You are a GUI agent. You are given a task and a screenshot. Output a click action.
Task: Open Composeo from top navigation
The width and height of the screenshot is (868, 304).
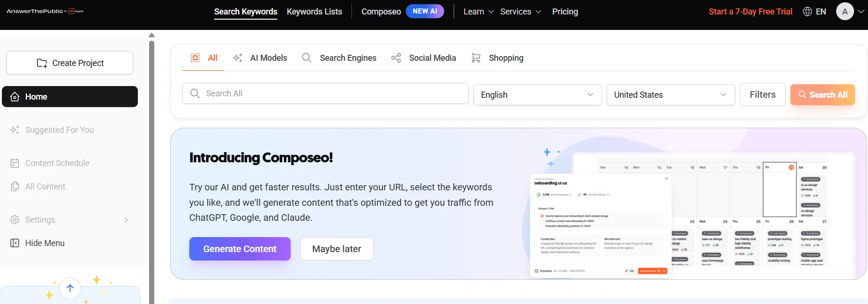[381, 12]
